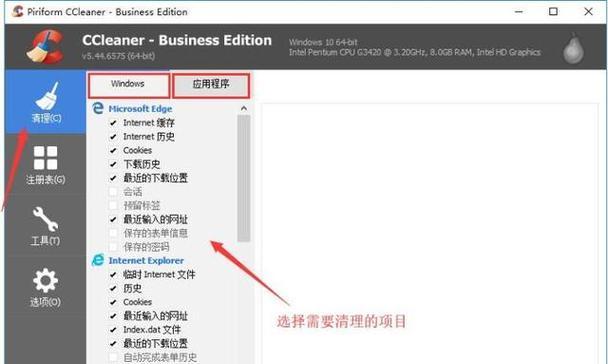The image size is (608, 364).
Task: Click the pear icon in header
Action: point(573,49)
